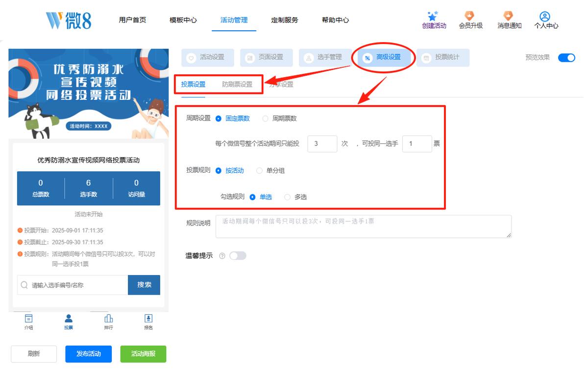Click the vote count per WeChat field
The height and width of the screenshot is (373, 588).
pos(322,144)
